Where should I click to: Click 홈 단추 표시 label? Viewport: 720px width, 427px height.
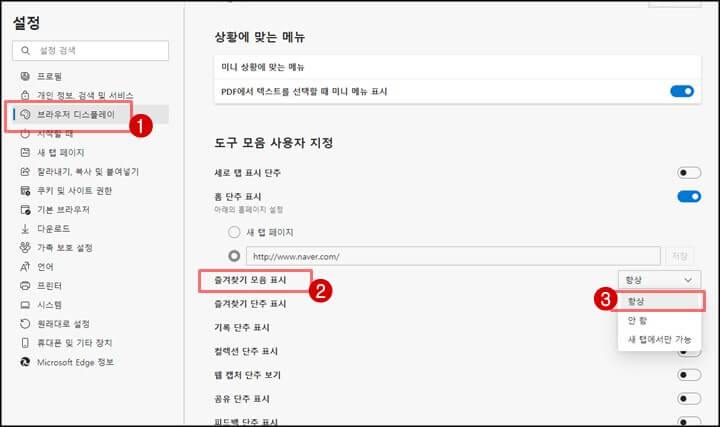coord(237,197)
